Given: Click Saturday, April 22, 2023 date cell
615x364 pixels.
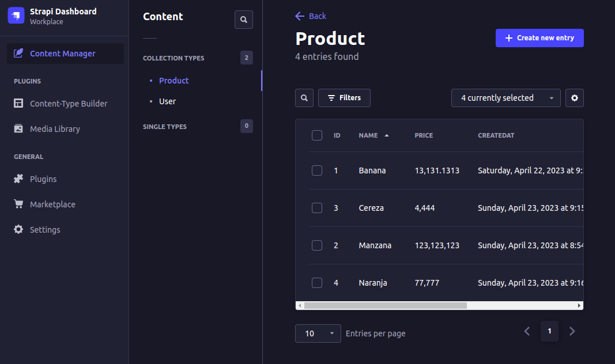Looking at the screenshot, I should tap(530, 170).
